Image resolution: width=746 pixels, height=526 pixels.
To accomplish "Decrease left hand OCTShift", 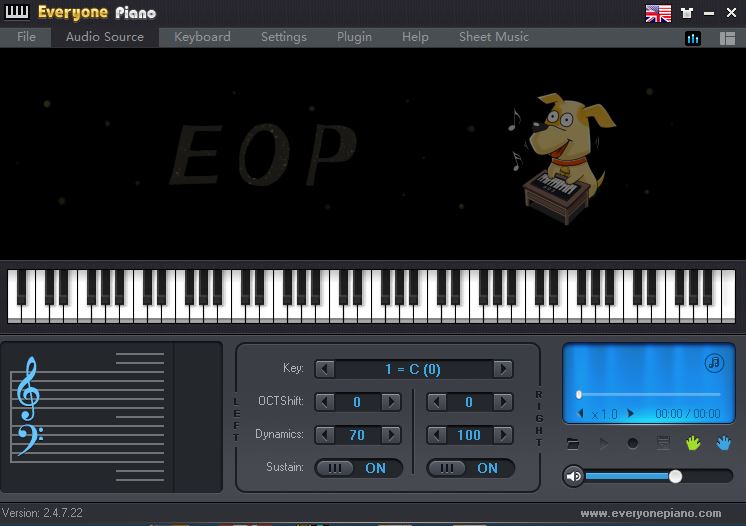I will point(325,402).
